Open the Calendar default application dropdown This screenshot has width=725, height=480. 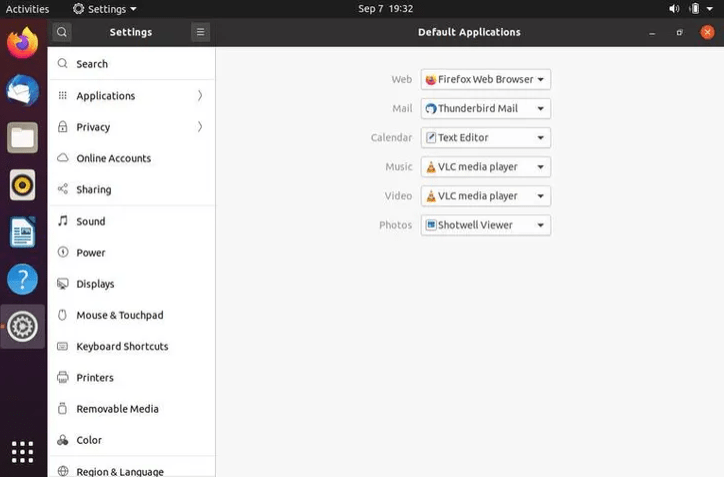(485, 138)
